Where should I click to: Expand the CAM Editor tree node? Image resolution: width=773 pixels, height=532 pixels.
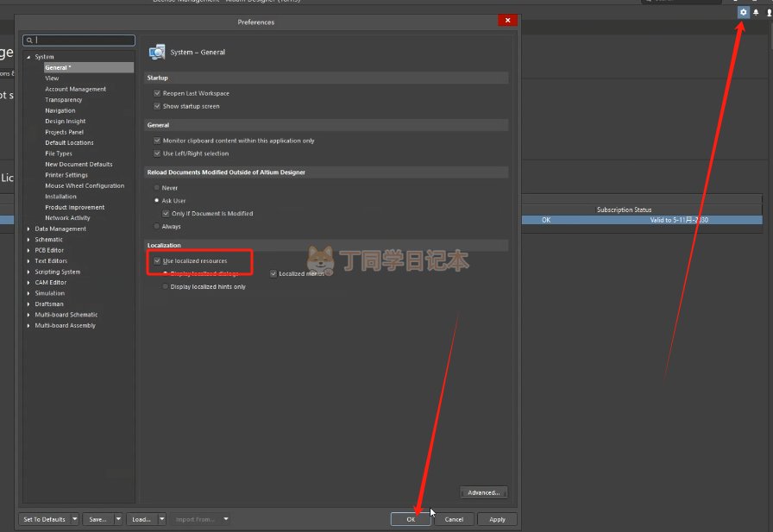(28, 283)
